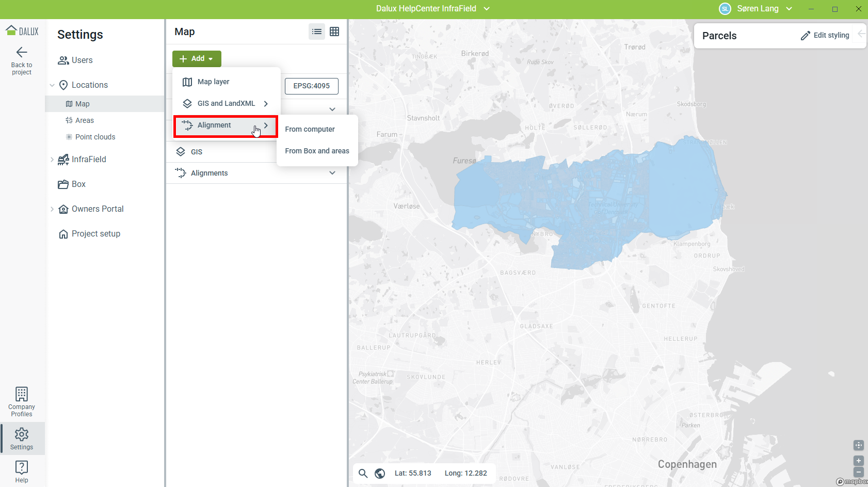This screenshot has width=868, height=487.
Task: Collapse the Parcels panel arrow
Action: coord(861,34)
